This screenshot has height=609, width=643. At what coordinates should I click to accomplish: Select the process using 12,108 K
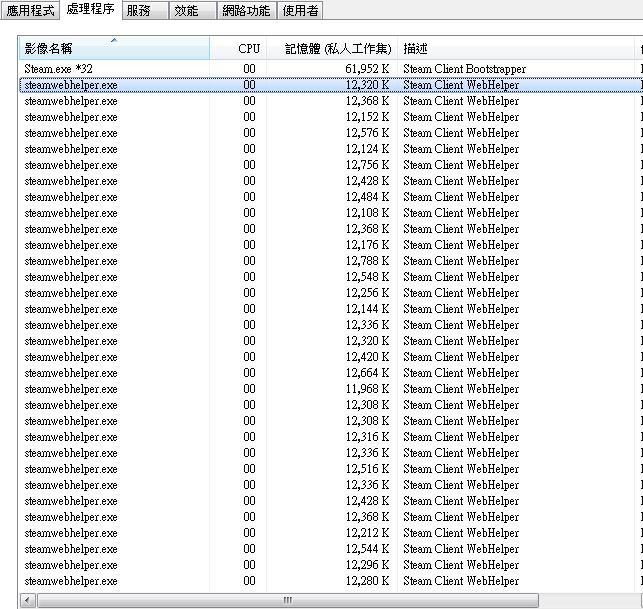pyautogui.click(x=330, y=213)
